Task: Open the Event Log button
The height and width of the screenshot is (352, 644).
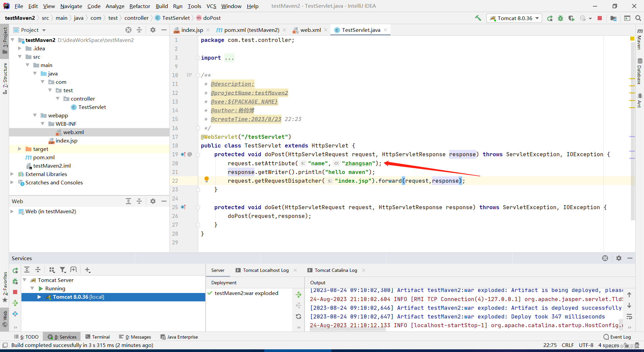Action: 617,337
